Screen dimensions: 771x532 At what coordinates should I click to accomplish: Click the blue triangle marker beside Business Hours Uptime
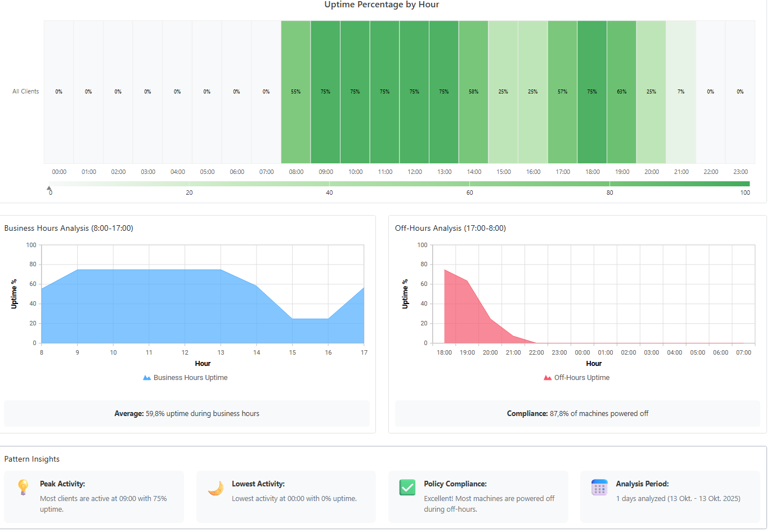coord(147,377)
